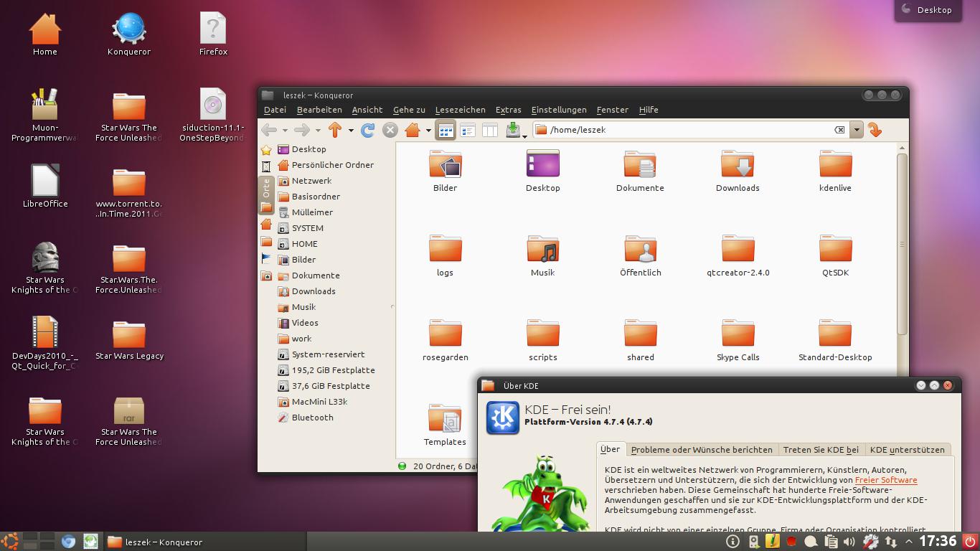
Task: Click the Stop loading toolbar icon
Action: pos(390,130)
